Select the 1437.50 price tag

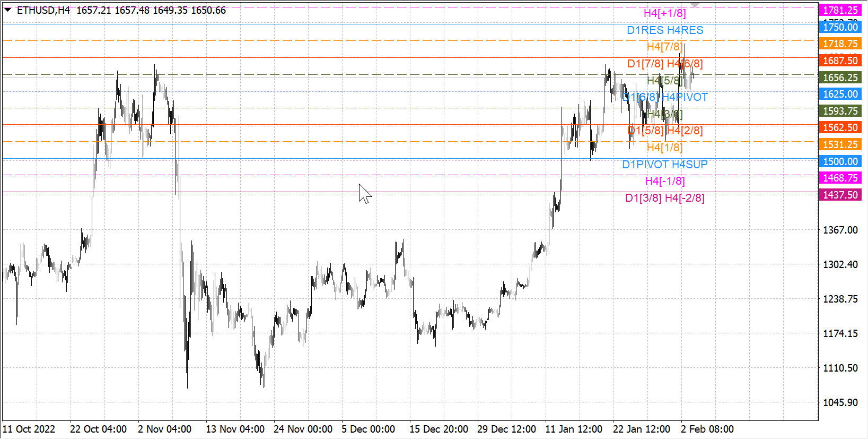[x=840, y=195]
